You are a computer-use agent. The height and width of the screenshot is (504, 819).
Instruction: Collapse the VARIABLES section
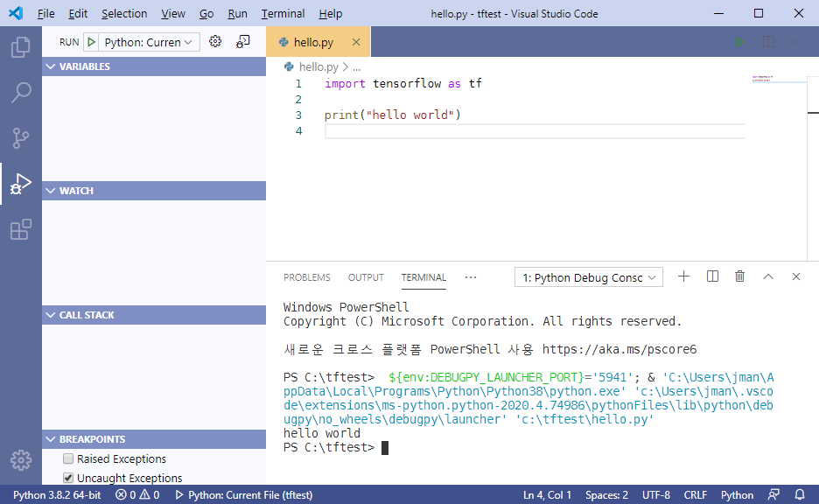pos(154,66)
